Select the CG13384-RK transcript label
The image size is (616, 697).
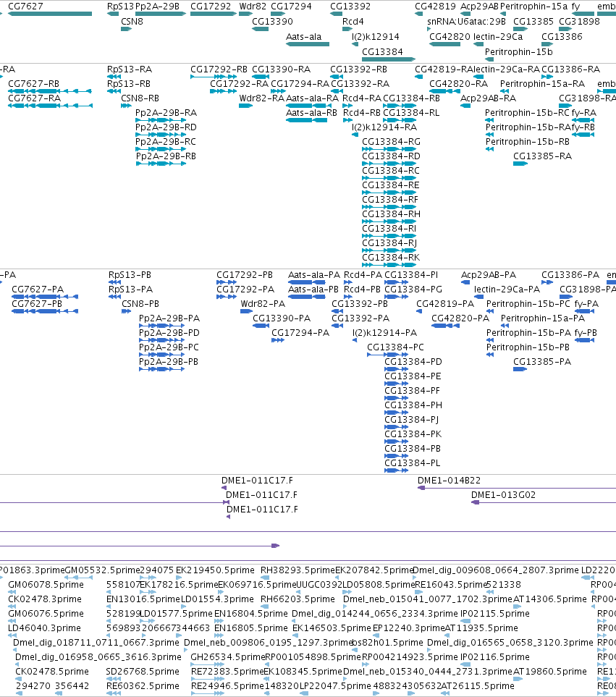click(x=391, y=257)
